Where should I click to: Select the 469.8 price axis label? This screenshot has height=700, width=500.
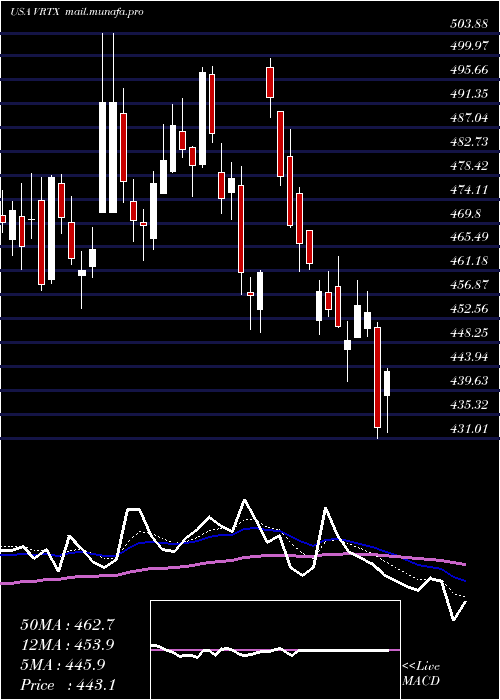click(x=466, y=214)
